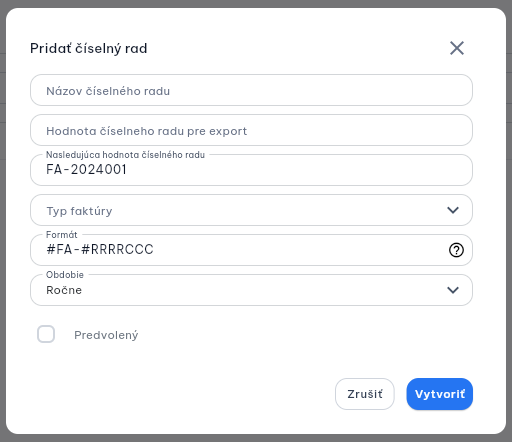This screenshot has height=442, width=512.
Task: Expand the Obdobie dropdown
Action: [251, 290]
